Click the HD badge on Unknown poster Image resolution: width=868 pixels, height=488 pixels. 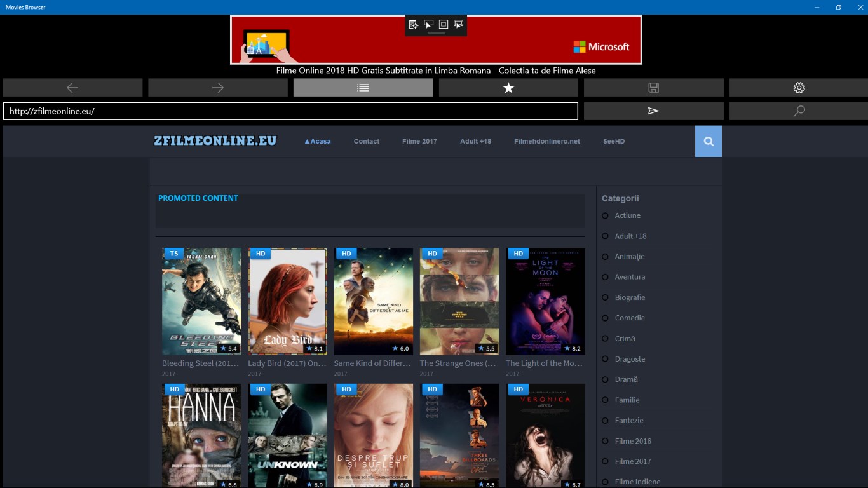[260, 389]
